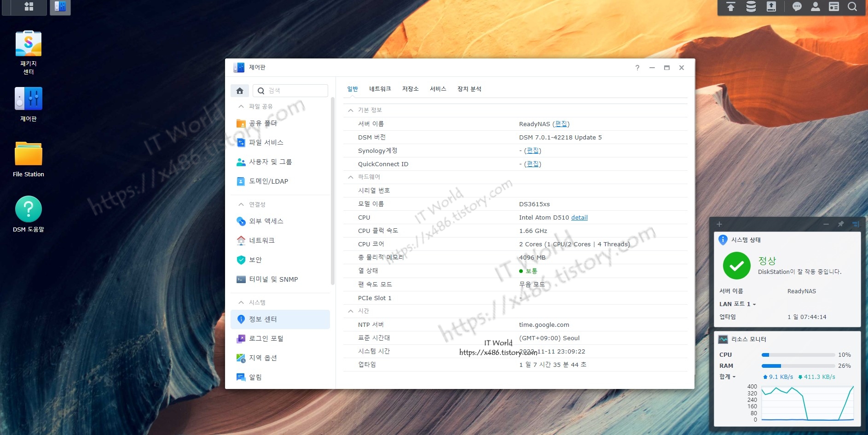The image size is (868, 435).
Task: Open 터미널 및 SNMP settings
Action: point(280,279)
